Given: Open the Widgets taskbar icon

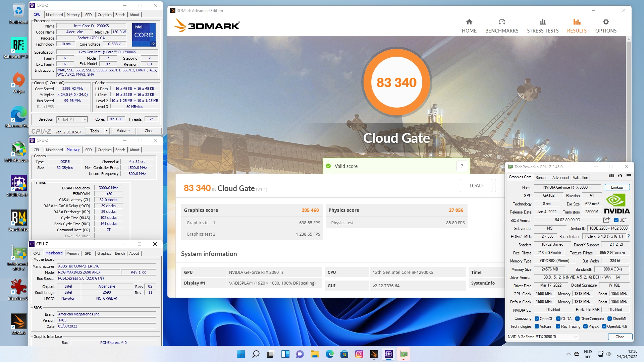Looking at the screenshot, I should 285,354.
